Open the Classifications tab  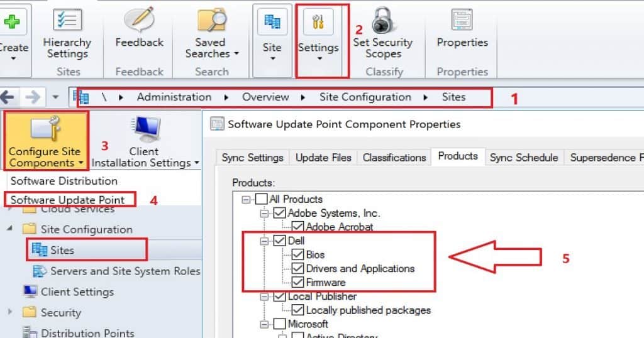click(394, 158)
